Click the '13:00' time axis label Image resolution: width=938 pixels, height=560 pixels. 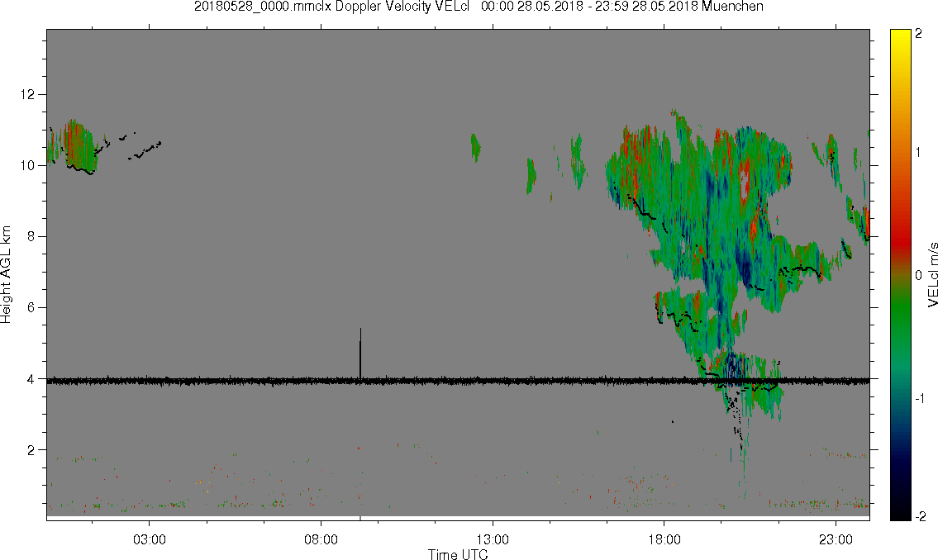493,539
